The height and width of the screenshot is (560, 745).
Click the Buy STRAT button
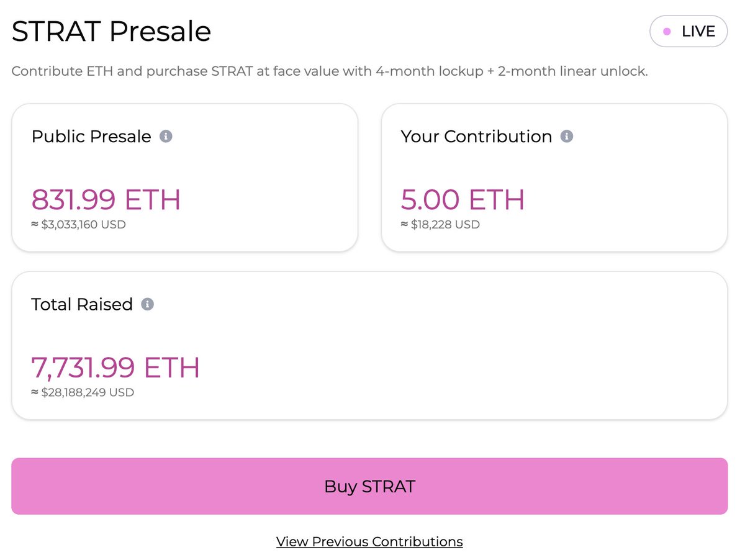369,486
